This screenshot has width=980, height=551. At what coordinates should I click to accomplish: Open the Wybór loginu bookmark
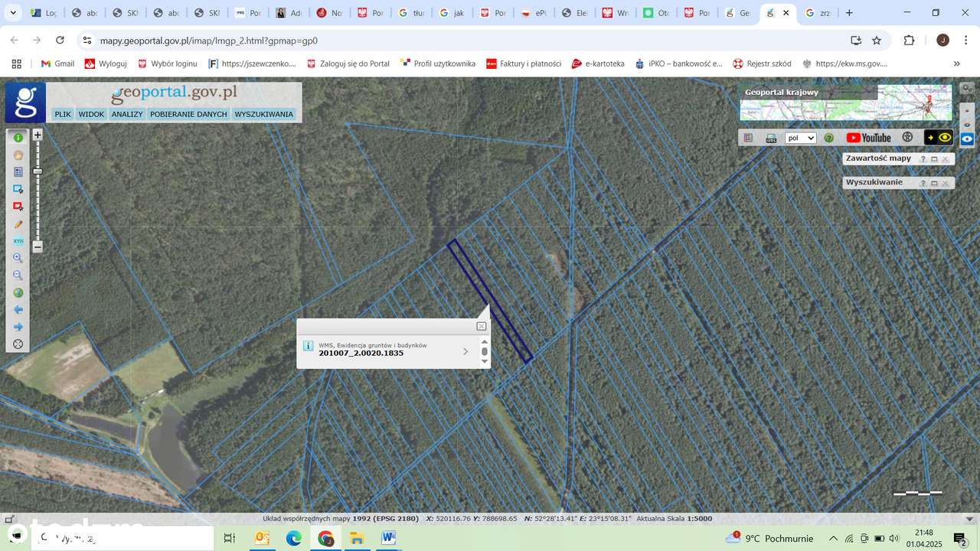pyautogui.click(x=167, y=64)
